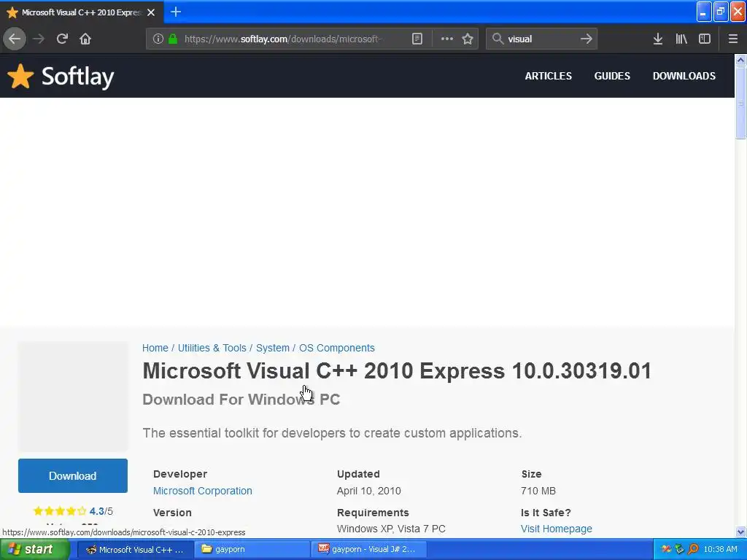Open the Firefox library icon

tap(681, 39)
